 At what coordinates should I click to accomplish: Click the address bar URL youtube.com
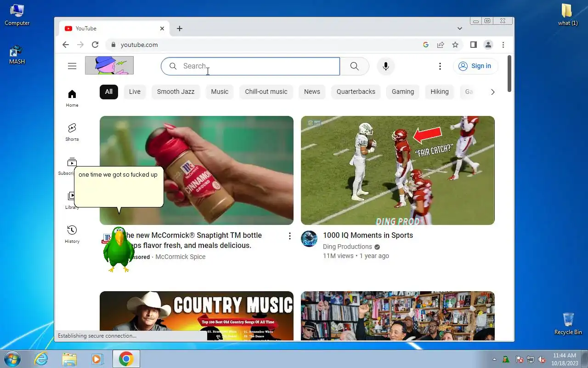pos(139,45)
